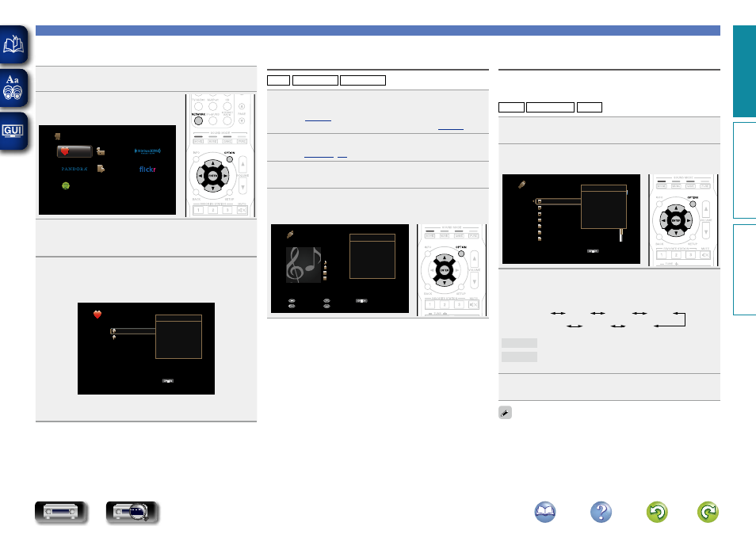Click ENTER on remote beside music-note screen
The image size is (756, 534).
444,270
